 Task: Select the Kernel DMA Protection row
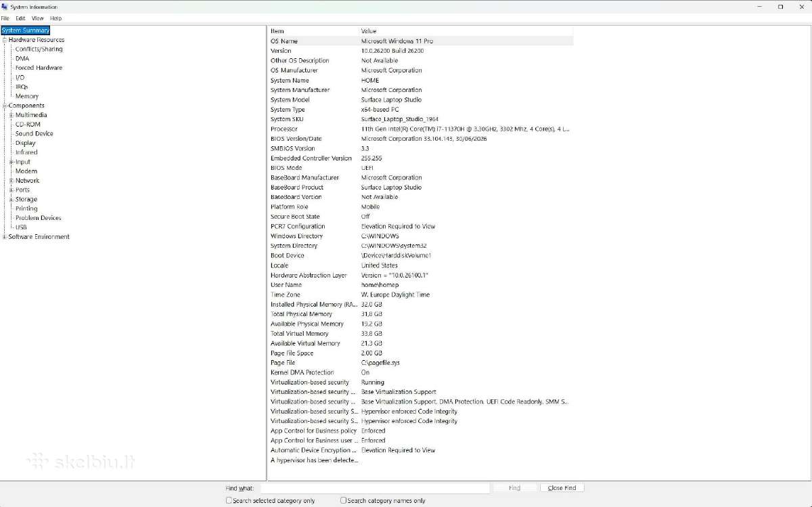tap(421, 373)
